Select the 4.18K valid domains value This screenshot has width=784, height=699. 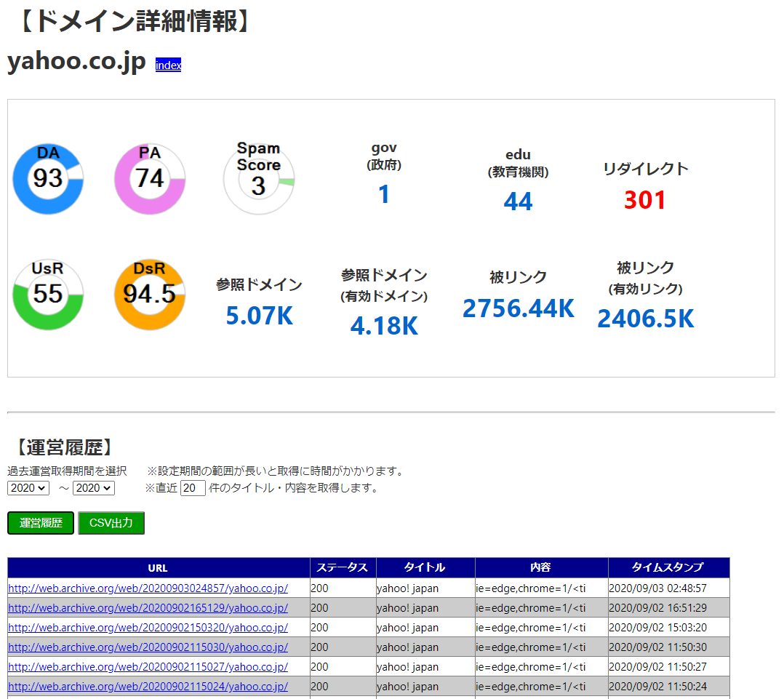tap(384, 326)
